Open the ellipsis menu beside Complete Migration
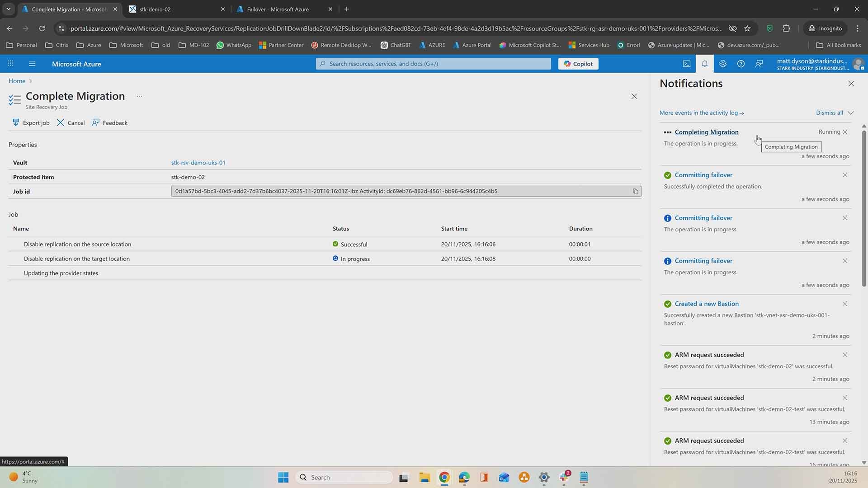Viewport: 868px width, 488px height. click(x=139, y=96)
